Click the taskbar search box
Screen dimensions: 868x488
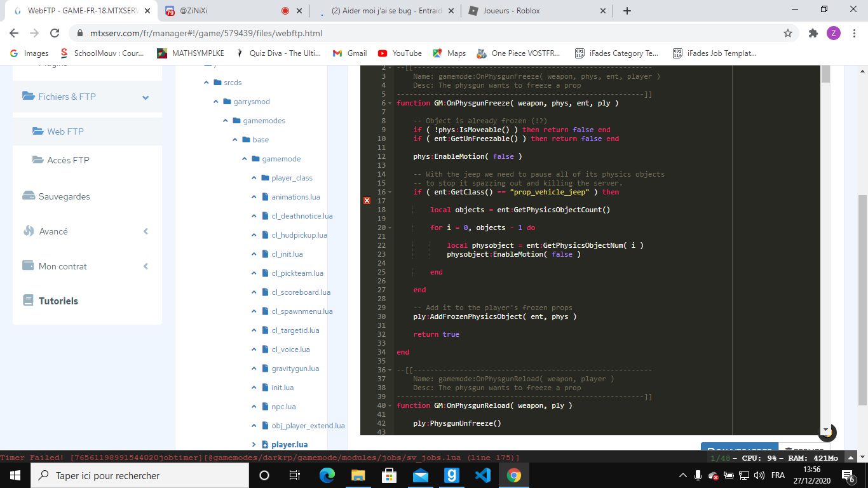(140, 475)
